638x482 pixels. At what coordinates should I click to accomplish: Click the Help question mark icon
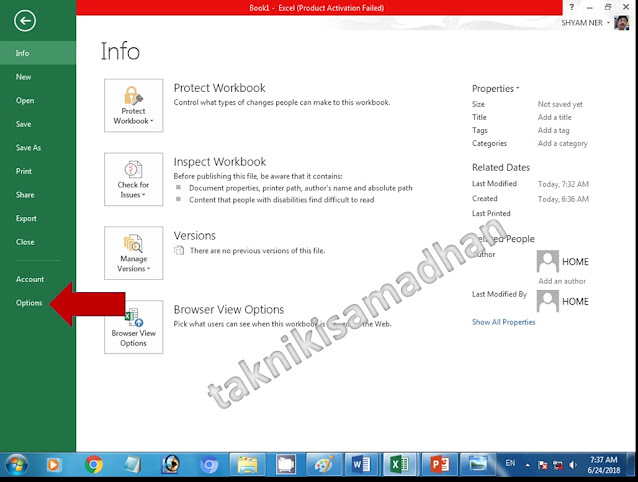[x=572, y=7]
